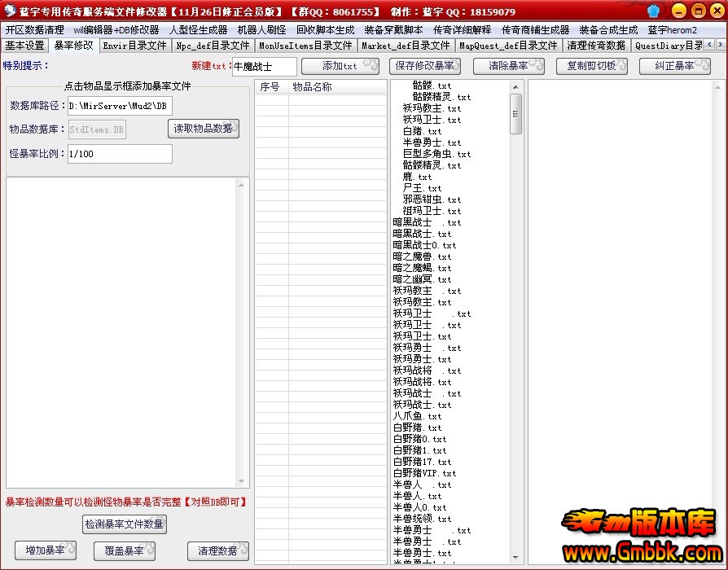Image resolution: width=728 pixels, height=570 pixels.
Task: Click the skin shirt icon in title bar
Action: (x=655, y=11)
